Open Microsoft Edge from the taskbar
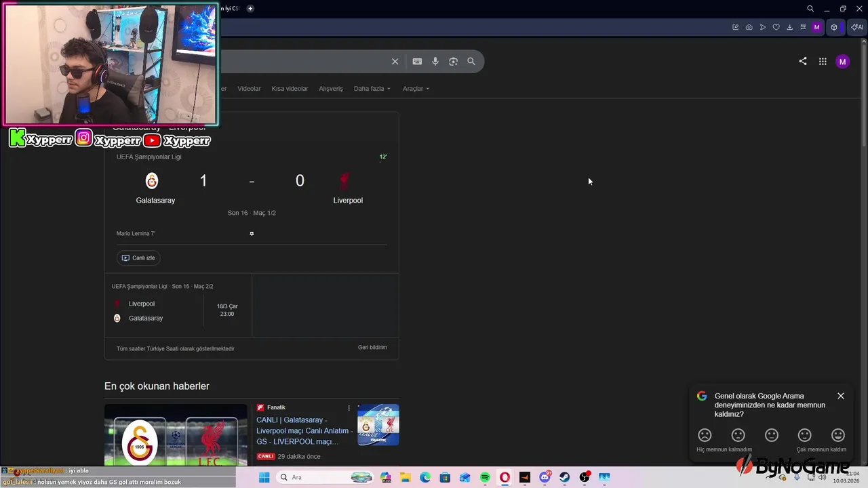The width and height of the screenshot is (868, 488). click(x=425, y=477)
